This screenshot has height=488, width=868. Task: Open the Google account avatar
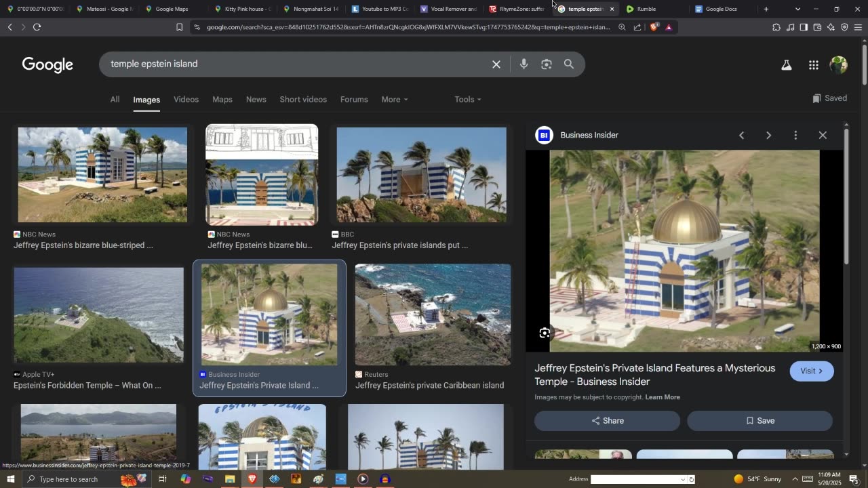pos(839,65)
